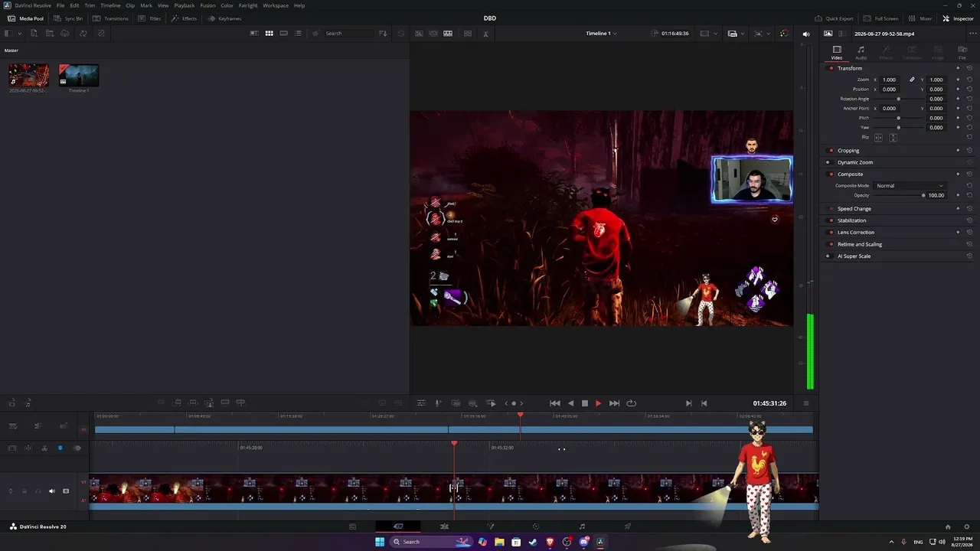Viewport: 980px width, 551px height.
Task: Select the Video tab in Inspector
Action: [x=837, y=53]
